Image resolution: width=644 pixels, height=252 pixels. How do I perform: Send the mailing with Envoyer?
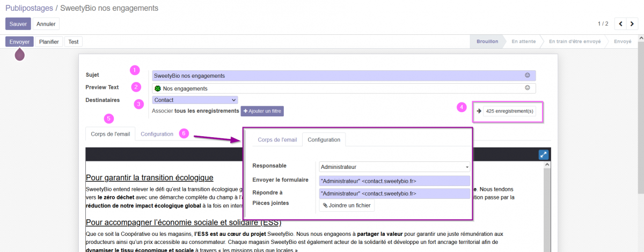pos(20,42)
